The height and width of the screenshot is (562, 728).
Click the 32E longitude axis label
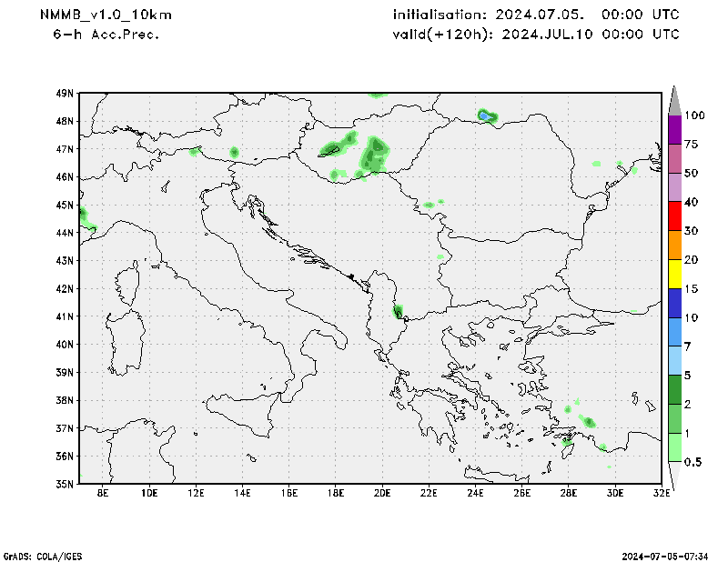coord(662,494)
